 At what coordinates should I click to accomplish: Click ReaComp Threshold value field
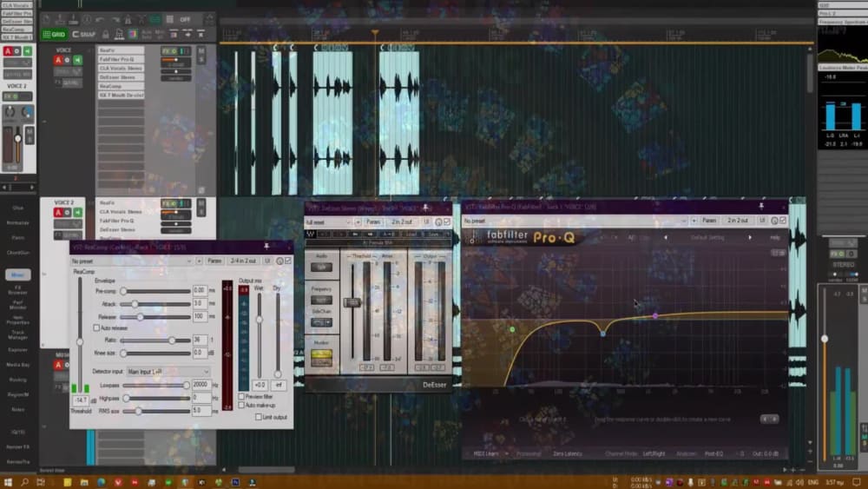pos(81,400)
